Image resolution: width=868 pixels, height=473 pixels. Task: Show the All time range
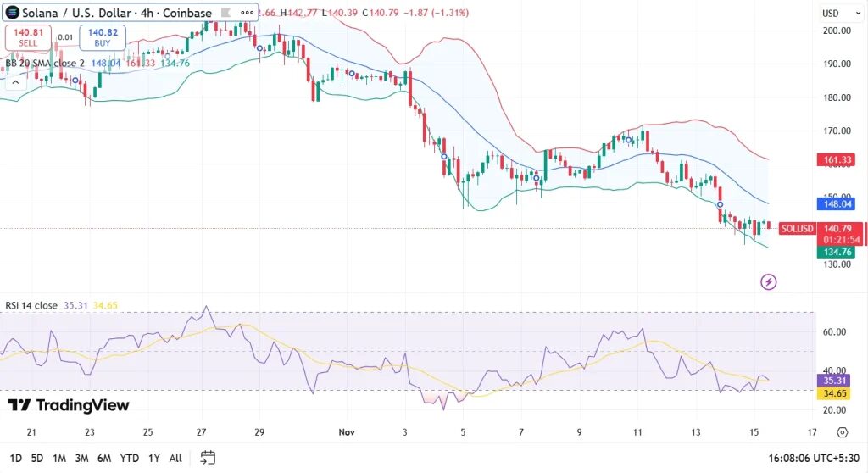[175, 458]
